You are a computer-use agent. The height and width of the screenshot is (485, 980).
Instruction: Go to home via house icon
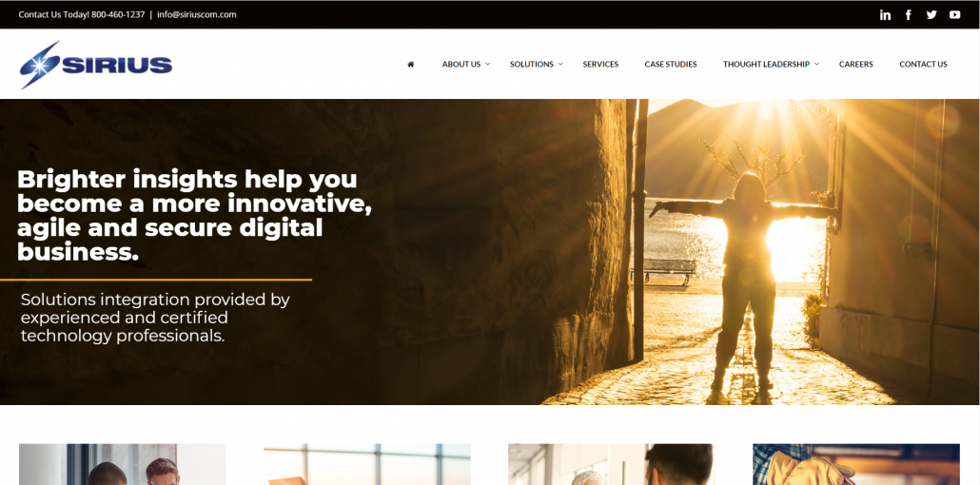click(x=411, y=64)
